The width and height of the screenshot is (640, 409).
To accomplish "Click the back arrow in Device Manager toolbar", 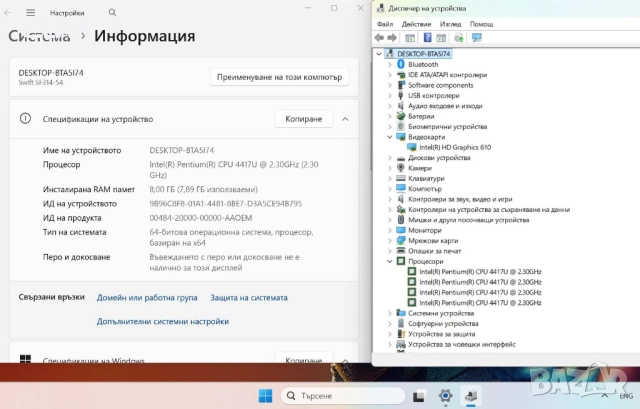I will coord(381,37).
